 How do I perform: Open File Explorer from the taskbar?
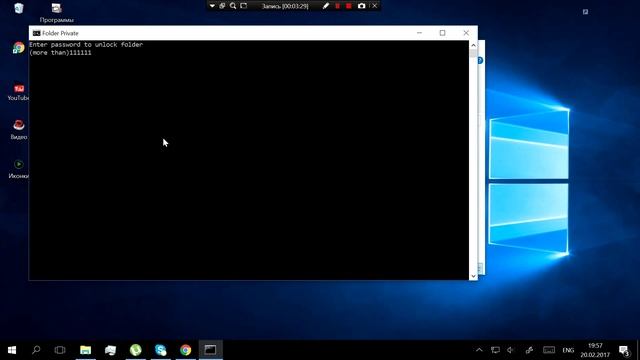(x=85, y=350)
